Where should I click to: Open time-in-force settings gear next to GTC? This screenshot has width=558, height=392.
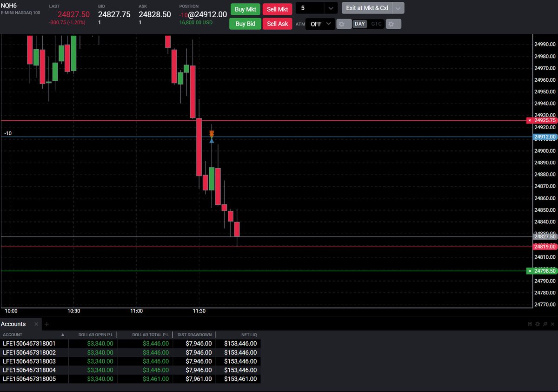point(393,24)
